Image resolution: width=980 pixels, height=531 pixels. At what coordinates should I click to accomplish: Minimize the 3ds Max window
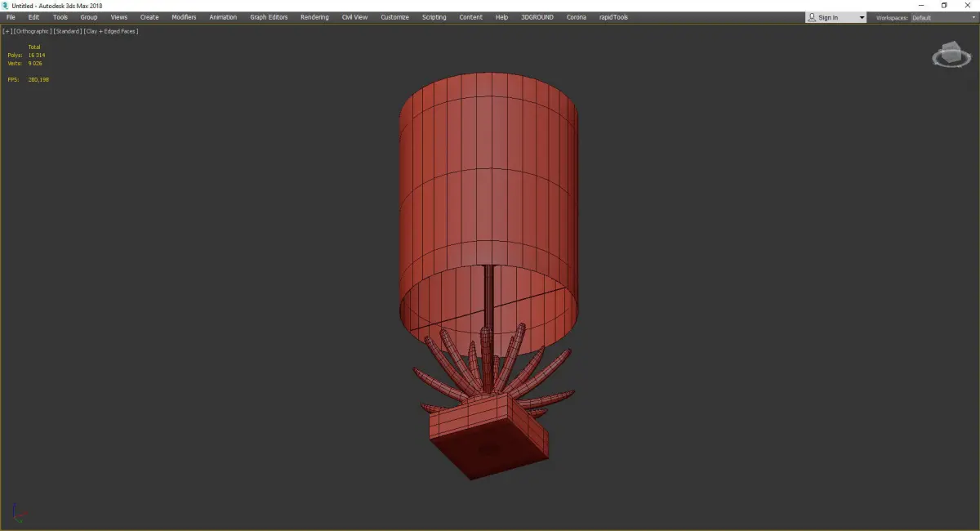tap(921, 6)
